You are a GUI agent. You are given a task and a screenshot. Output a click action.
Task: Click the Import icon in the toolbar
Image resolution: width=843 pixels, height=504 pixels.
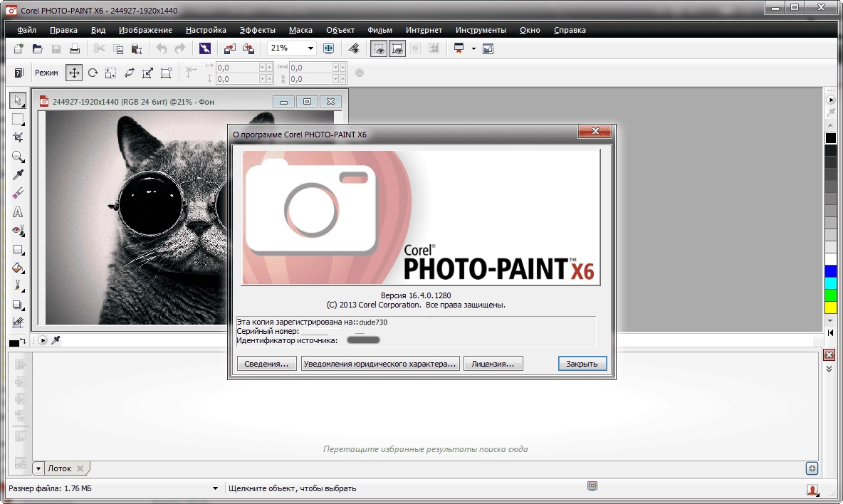coord(229,49)
